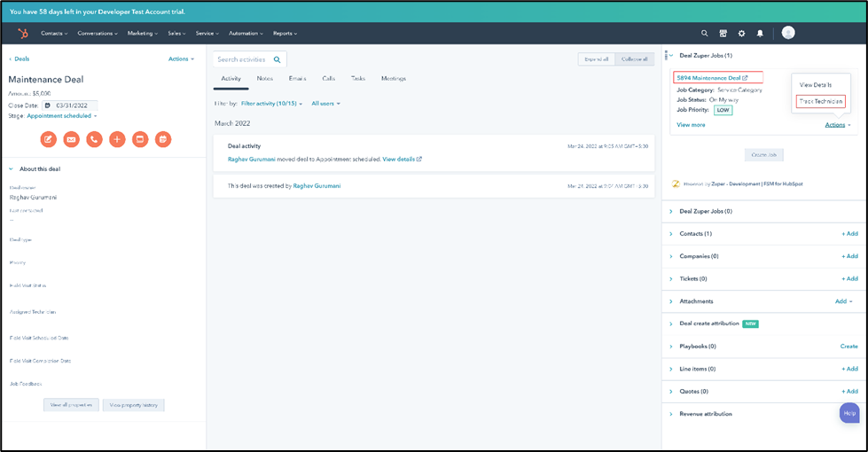This screenshot has width=868, height=452.
Task: Click the orange create note icon
Action: point(48,139)
